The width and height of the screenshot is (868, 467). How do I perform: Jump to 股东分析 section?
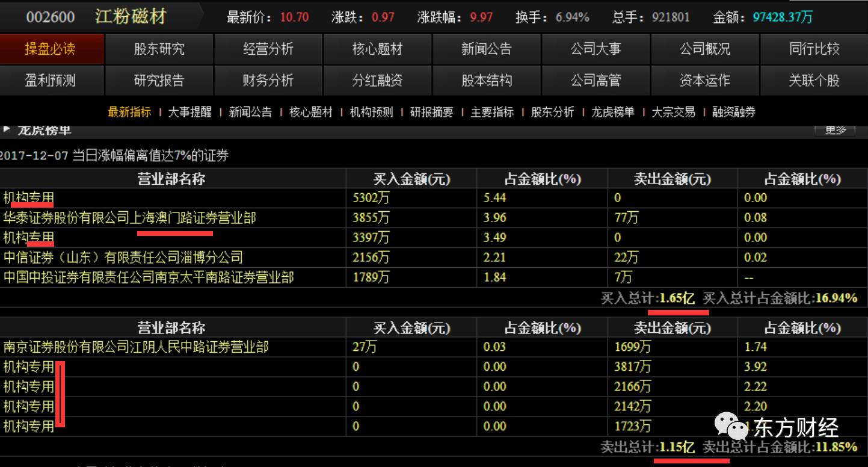point(552,112)
